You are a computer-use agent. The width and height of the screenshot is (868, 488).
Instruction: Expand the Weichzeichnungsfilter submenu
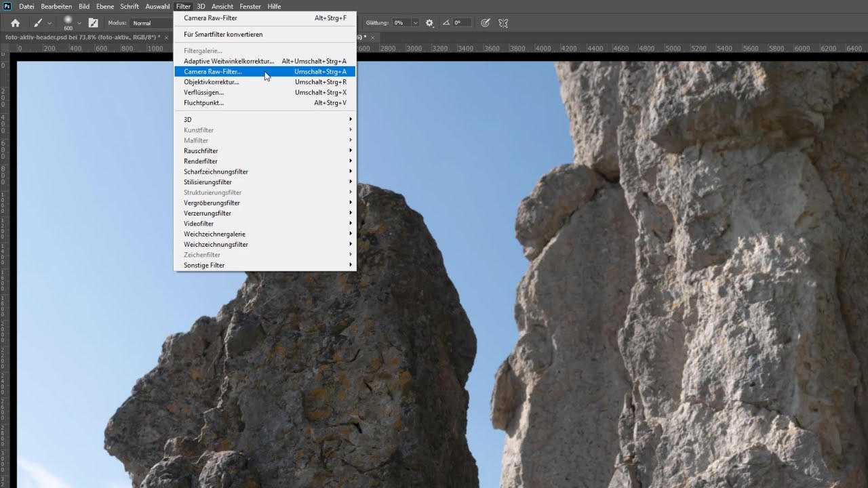tap(264, 244)
